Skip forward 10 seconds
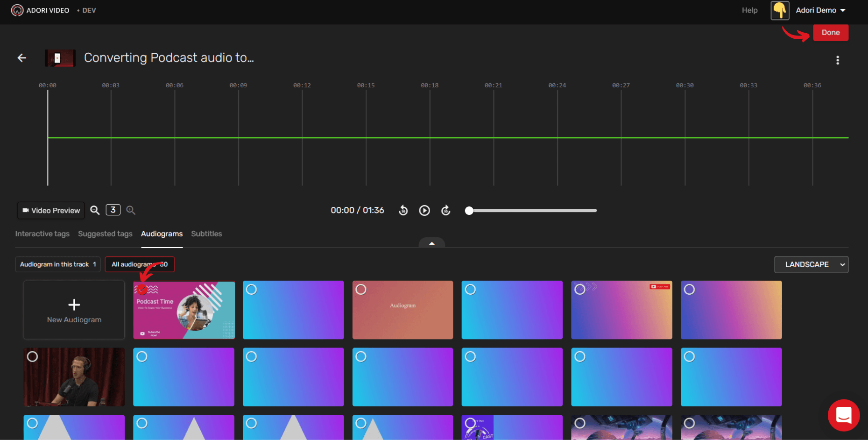This screenshot has height=440, width=868. [x=446, y=210]
